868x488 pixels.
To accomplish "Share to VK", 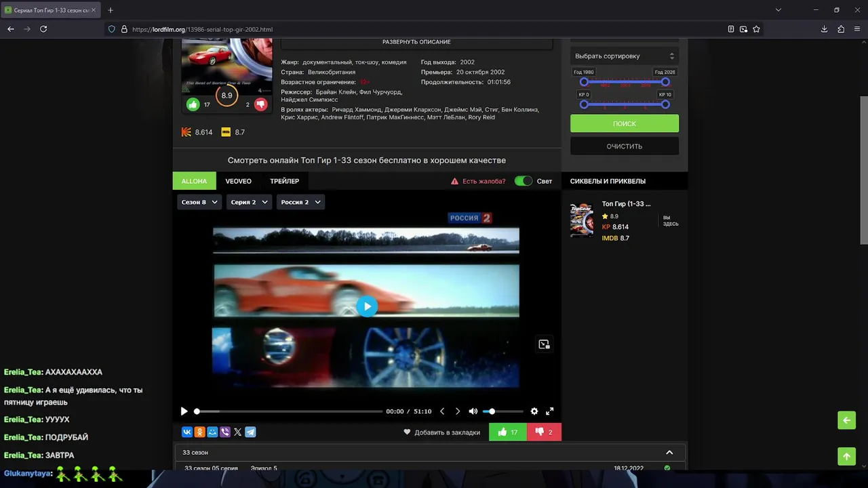I will pyautogui.click(x=187, y=432).
